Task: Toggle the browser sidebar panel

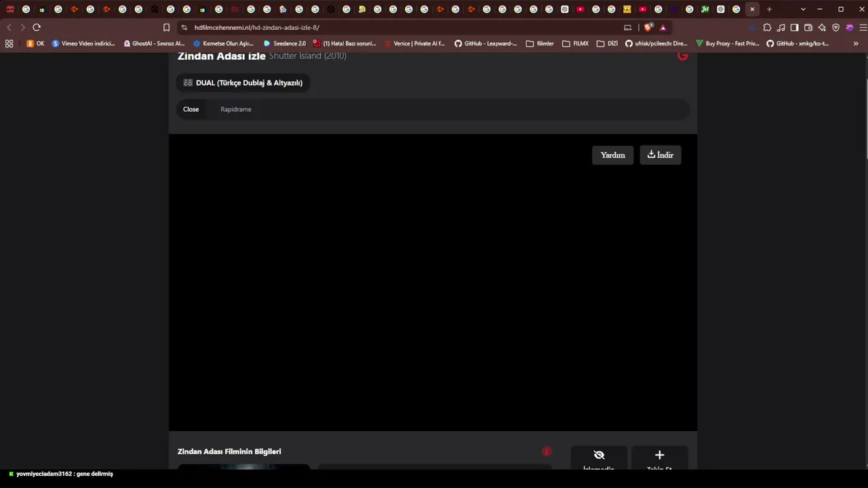Action: tap(795, 27)
